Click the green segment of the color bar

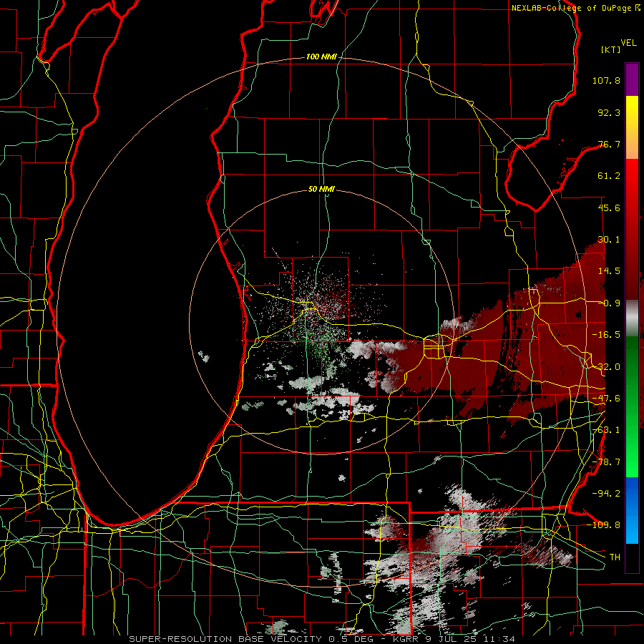[632, 406]
